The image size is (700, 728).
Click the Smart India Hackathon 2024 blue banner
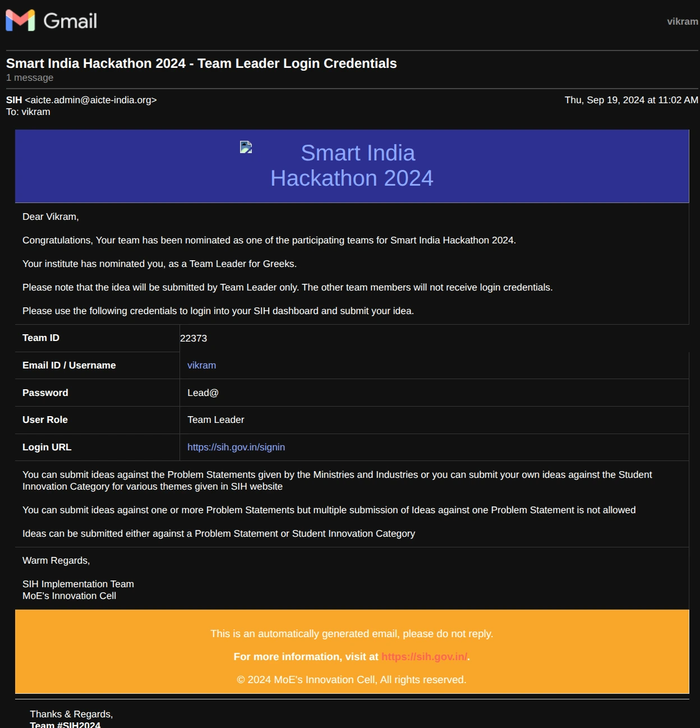pos(352,165)
